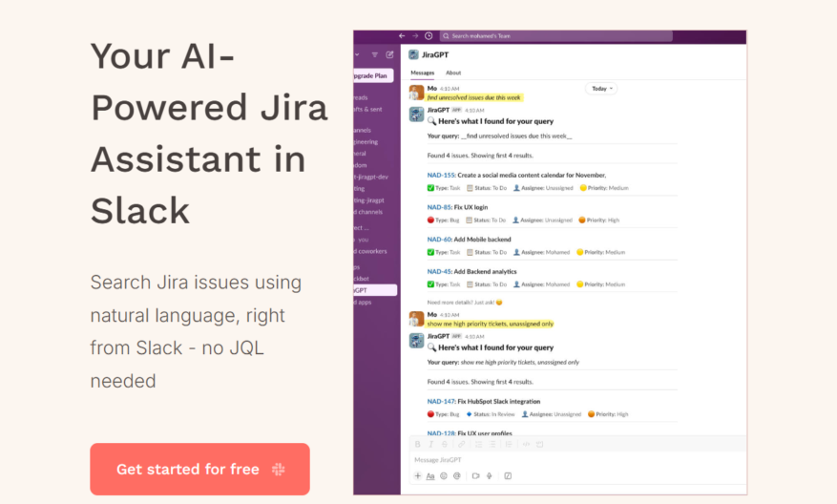Switch to the Messages tab
837x504 pixels.
[x=422, y=73]
